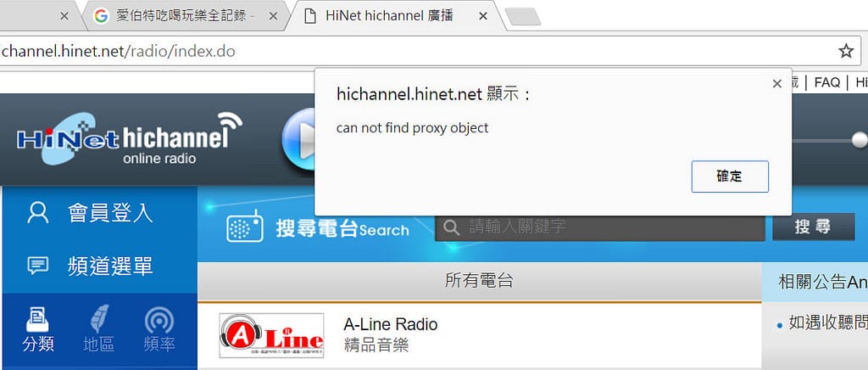The image size is (868, 370).
Task: Select the 頻率 frequency filter
Action: (x=159, y=330)
